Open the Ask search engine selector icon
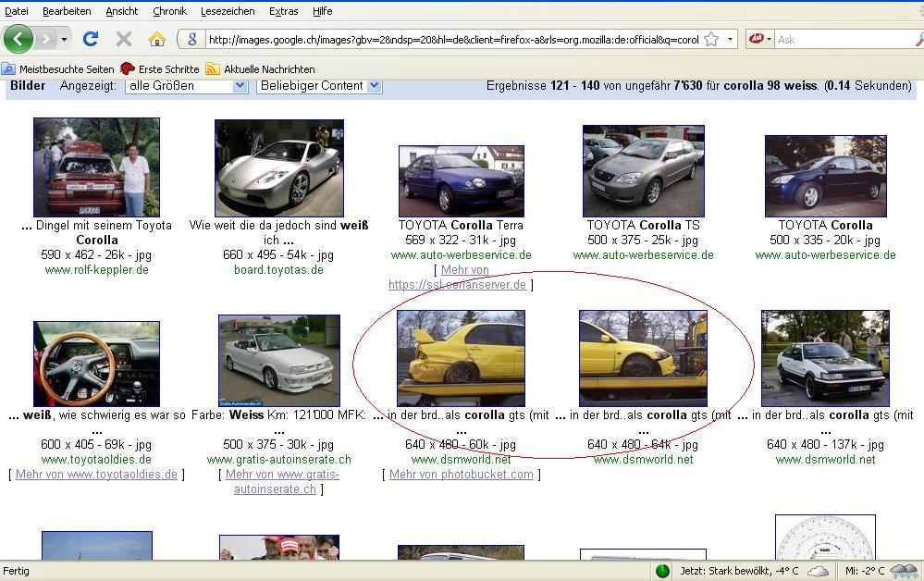This screenshot has width=924, height=581. pos(757,39)
